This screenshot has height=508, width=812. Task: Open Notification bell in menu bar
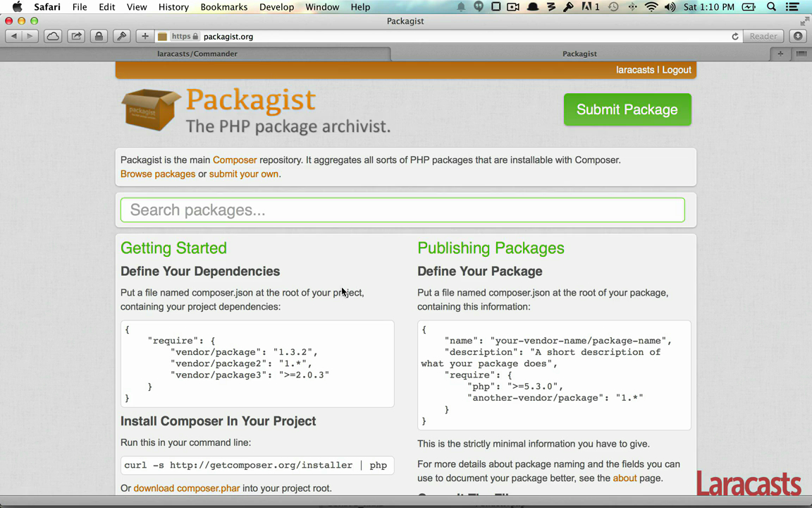pyautogui.click(x=461, y=7)
